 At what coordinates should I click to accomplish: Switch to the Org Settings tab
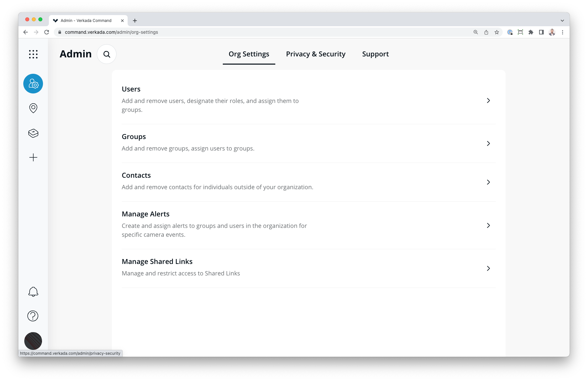point(249,54)
